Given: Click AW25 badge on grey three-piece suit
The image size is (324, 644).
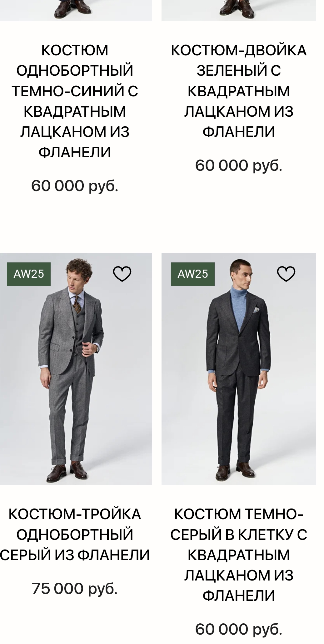Looking at the screenshot, I should pos(29,274).
